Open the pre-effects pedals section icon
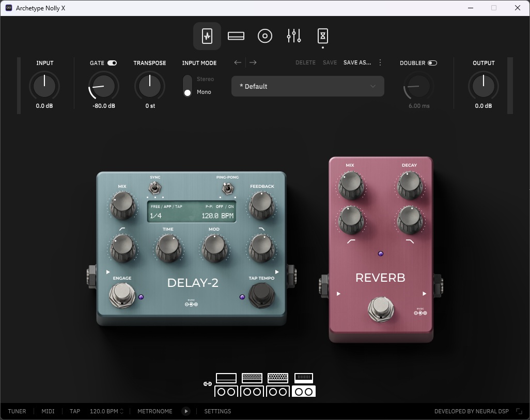This screenshot has height=420, width=530. click(x=207, y=36)
